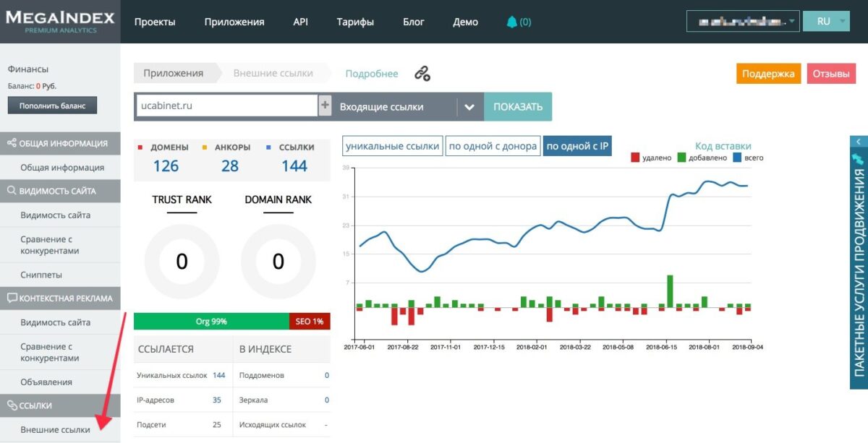Open Видимость сайта under Контекстная реклама
The width and height of the screenshot is (868, 443).
(55, 322)
